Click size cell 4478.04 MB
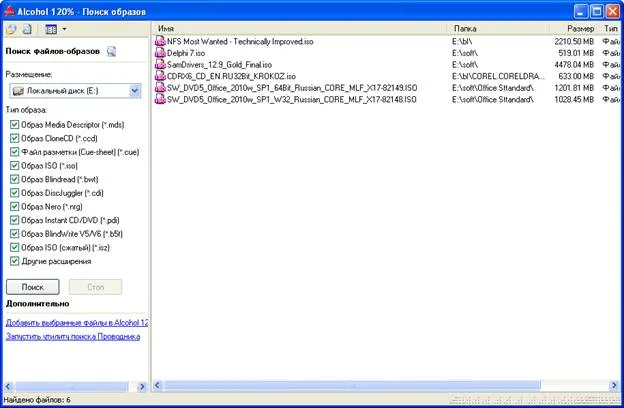 (574, 64)
